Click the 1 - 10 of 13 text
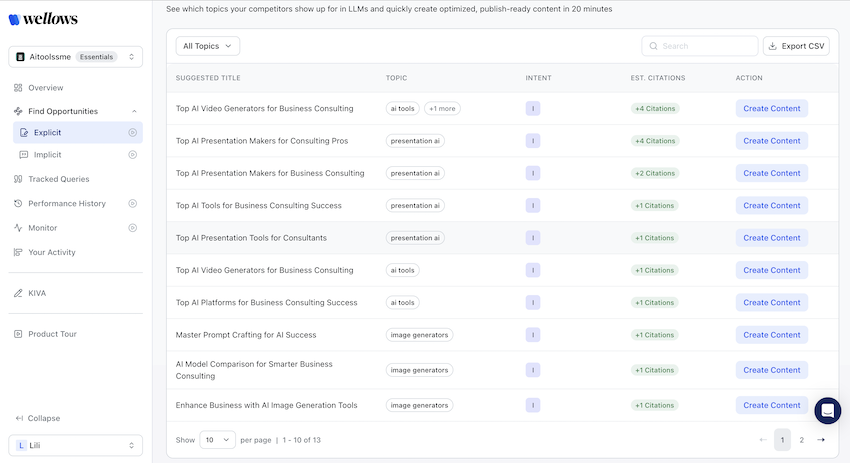The width and height of the screenshot is (850, 463). tap(301, 440)
